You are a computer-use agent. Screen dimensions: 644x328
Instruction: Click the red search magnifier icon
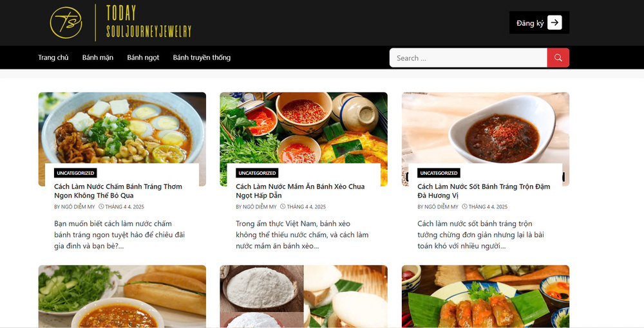[558, 58]
